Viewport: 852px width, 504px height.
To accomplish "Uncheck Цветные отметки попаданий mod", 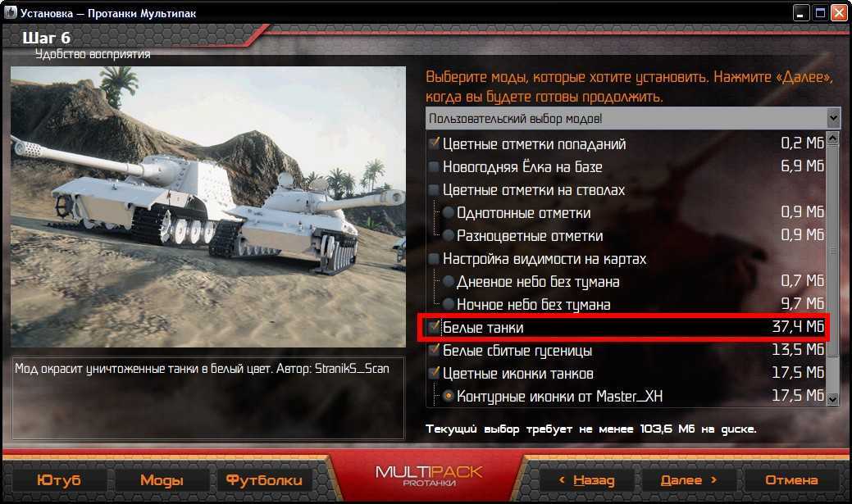I will click(x=434, y=143).
